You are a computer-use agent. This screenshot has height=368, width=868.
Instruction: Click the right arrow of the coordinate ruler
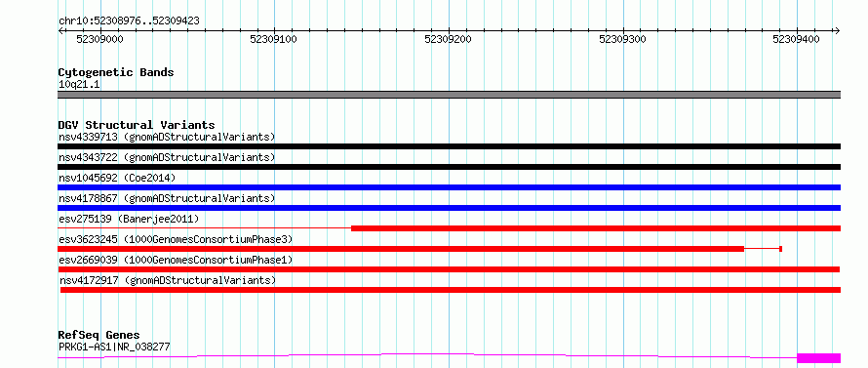(838, 30)
